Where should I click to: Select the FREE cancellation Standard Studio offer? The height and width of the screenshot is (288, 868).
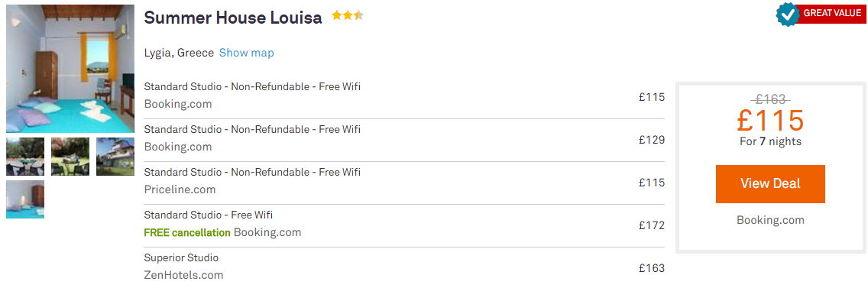click(404, 225)
